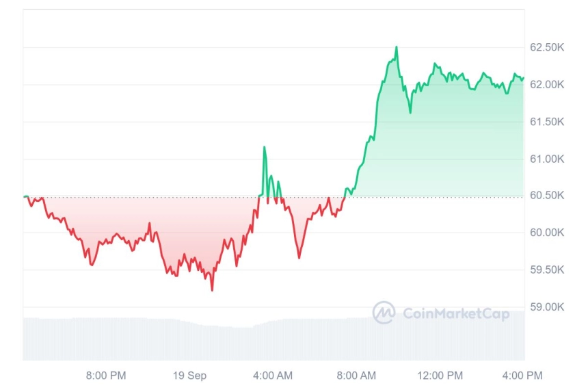Select the 59.00K price axis label
This screenshot has height=392, width=588.
547,307
